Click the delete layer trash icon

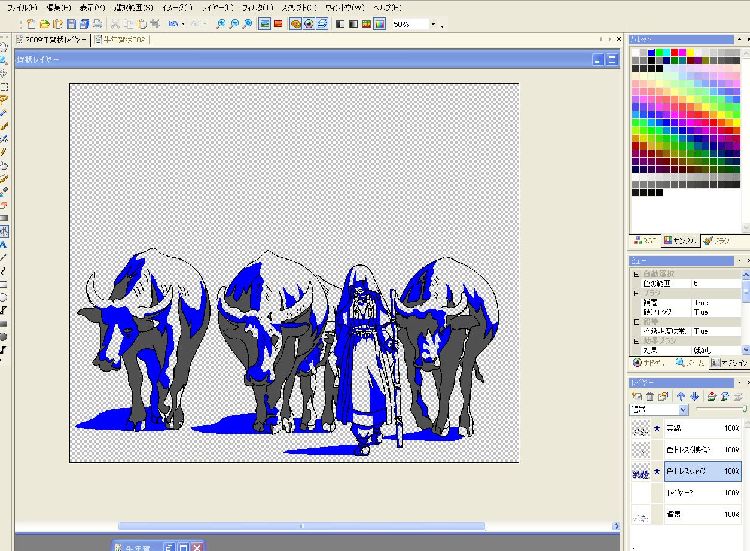tap(648, 397)
